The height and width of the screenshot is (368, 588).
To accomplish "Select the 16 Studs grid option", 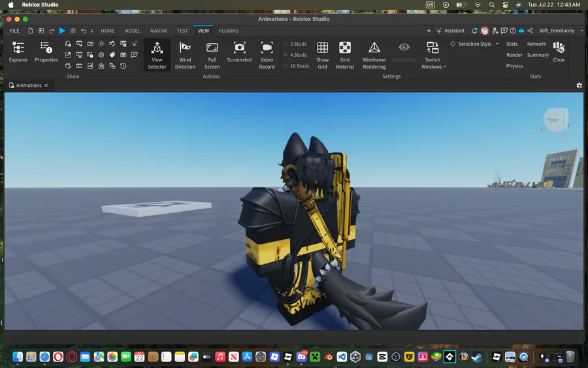I will pyautogui.click(x=296, y=65).
